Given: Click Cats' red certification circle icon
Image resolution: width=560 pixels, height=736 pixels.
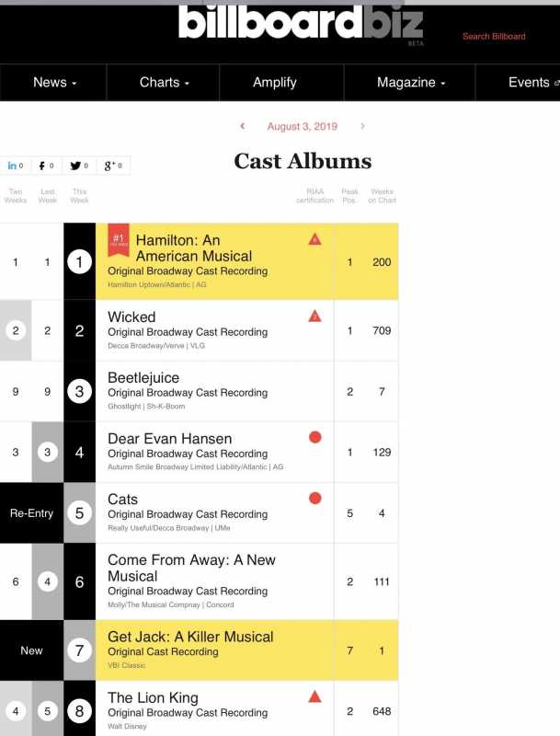Looking at the screenshot, I should pos(315,499).
